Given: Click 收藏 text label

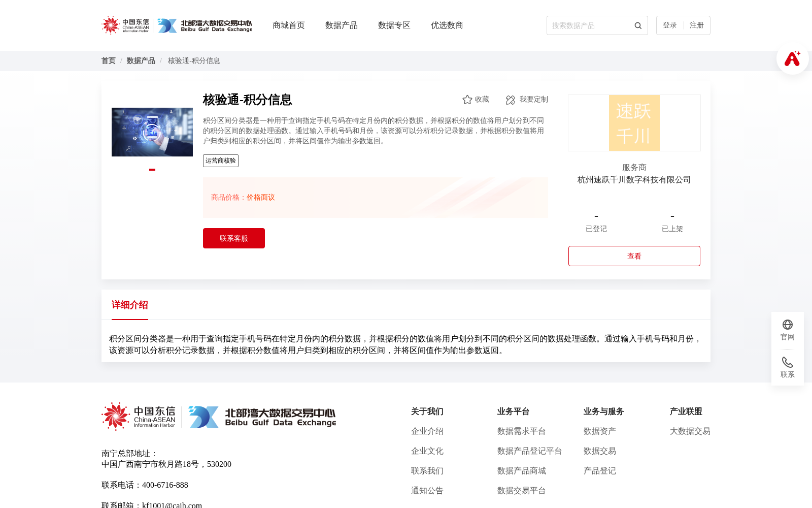Looking at the screenshot, I should (x=482, y=100).
